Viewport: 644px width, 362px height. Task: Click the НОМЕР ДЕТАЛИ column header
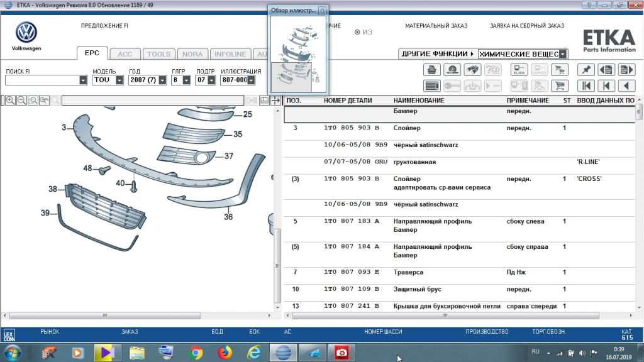click(347, 100)
